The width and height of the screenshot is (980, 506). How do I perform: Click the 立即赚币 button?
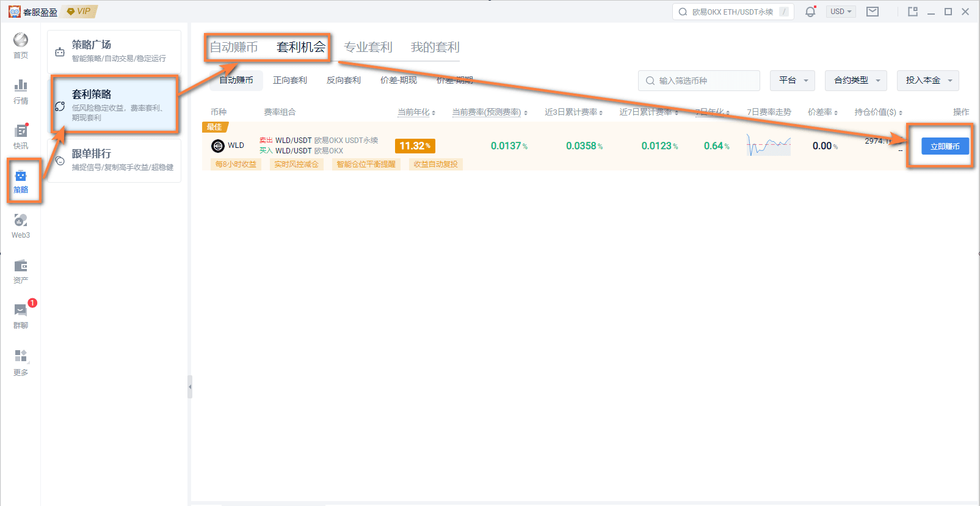(945, 146)
